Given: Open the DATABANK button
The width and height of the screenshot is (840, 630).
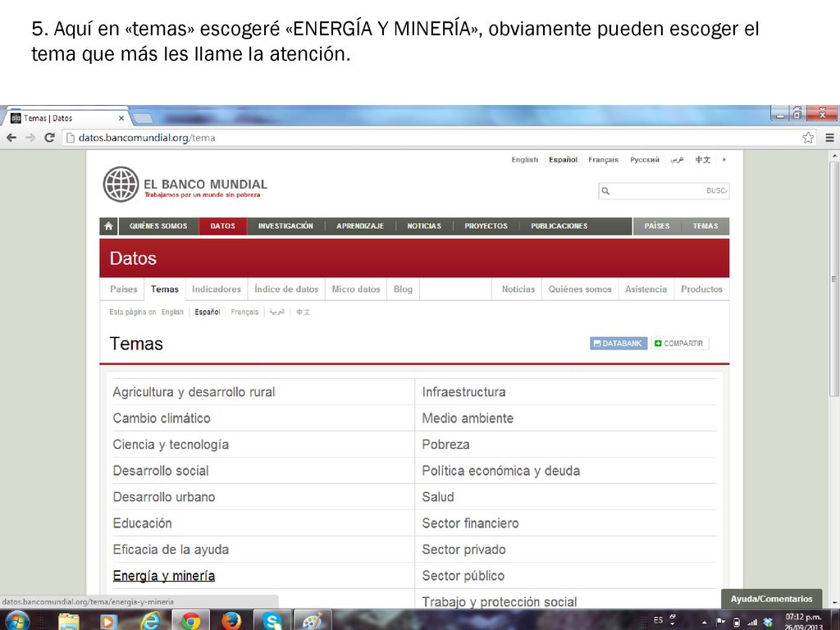Looking at the screenshot, I should pyautogui.click(x=619, y=344).
